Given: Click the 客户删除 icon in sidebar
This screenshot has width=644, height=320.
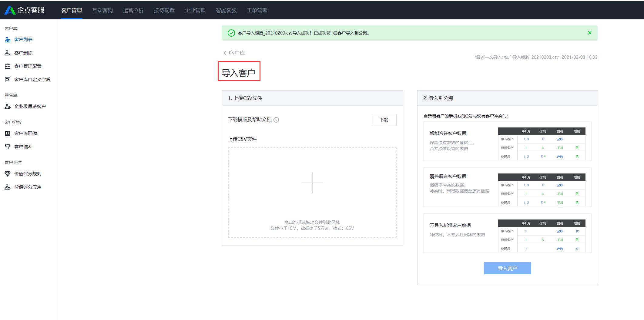Looking at the screenshot, I should pos(8,53).
